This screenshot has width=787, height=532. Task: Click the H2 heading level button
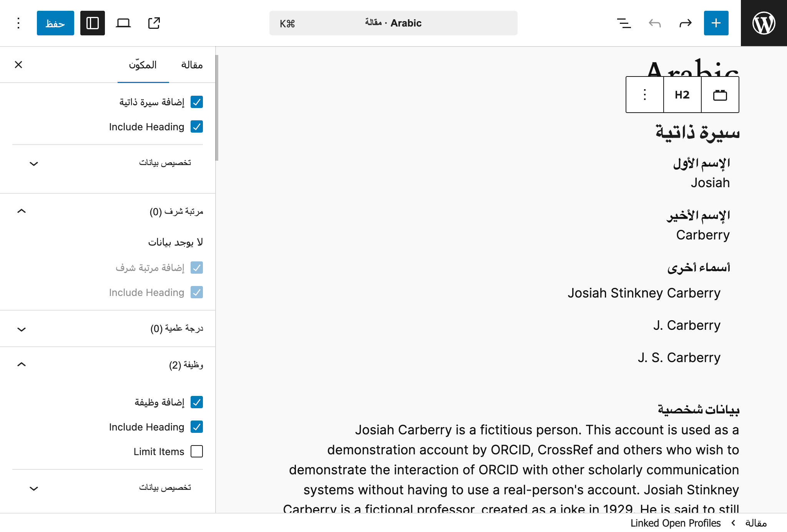[682, 95]
